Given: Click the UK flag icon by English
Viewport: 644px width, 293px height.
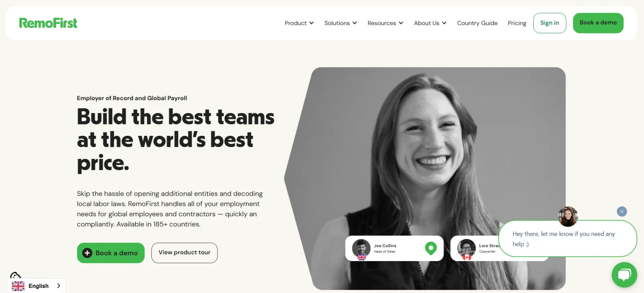Looking at the screenshot, I should click(x=18, y=286).
